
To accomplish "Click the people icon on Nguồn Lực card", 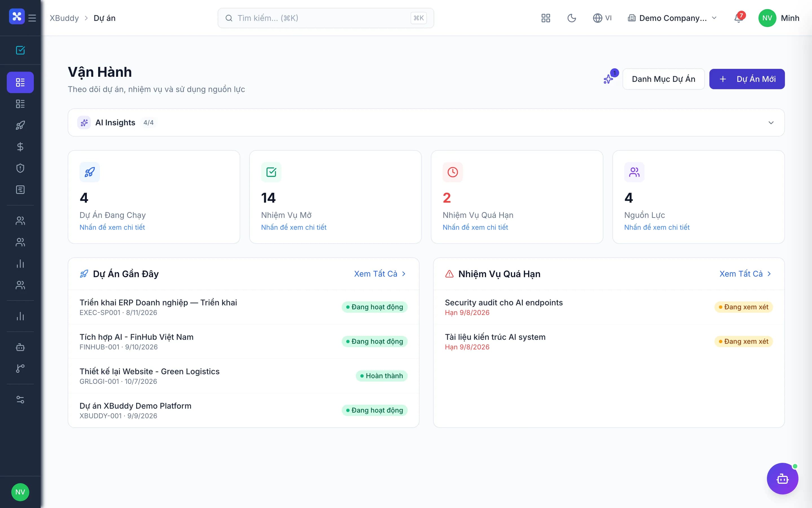I will [x=634, y=172].
